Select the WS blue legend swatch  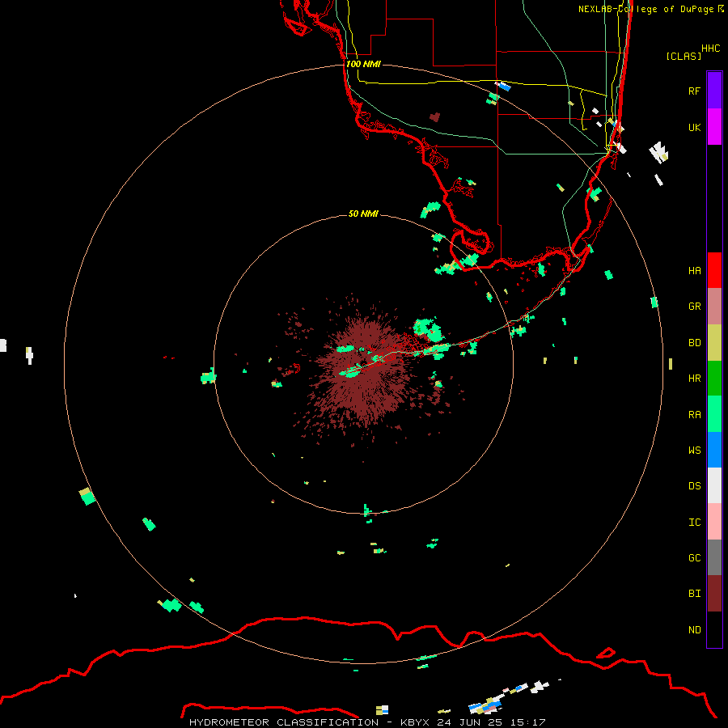714,450
